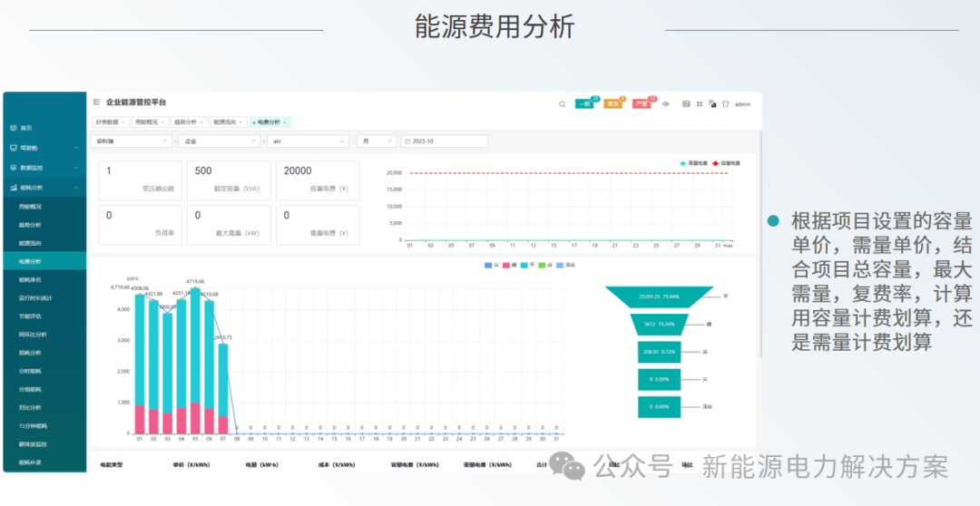The image size is (980, 506).
Task: Open 同环比分析 in sidebar
Action: click(x=44, y=335)
